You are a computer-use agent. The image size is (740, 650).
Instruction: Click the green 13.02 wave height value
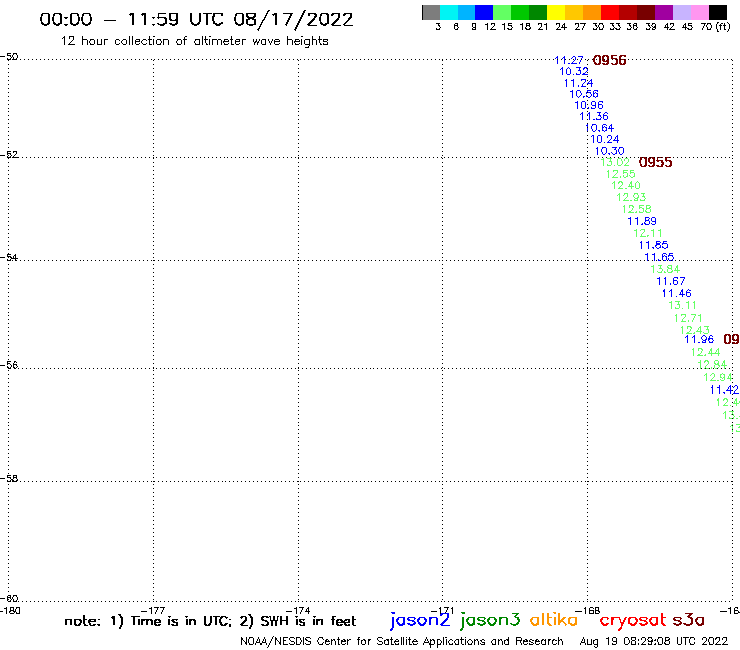[615, 162]
